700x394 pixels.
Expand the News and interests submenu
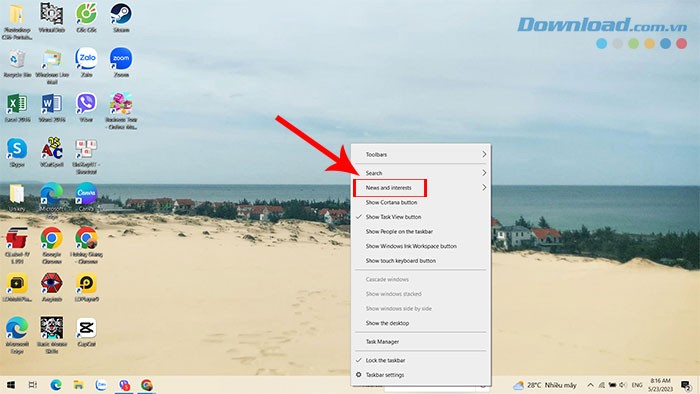tap(421, 188)
